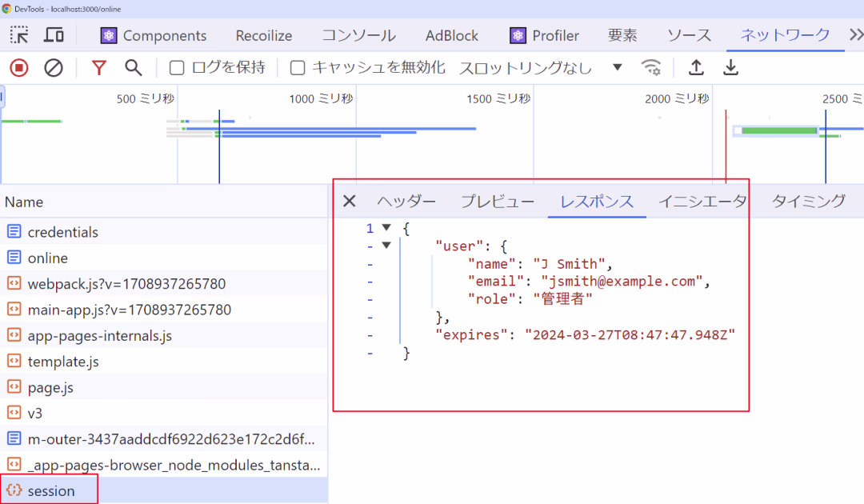This screenshot has height=504, width=864.
Task: Open the AdBlock tab
Action: (x=452, y=35)
